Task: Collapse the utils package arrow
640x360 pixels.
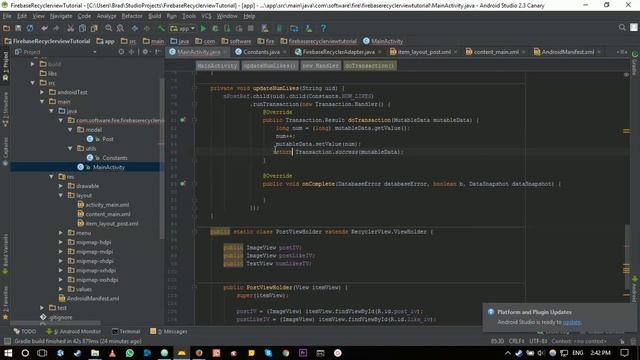Action: pos(70,149)
